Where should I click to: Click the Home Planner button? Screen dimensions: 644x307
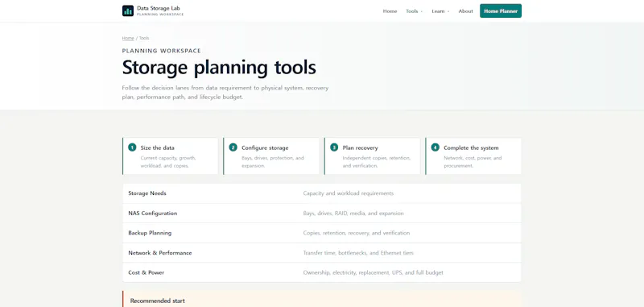(501, 11)
